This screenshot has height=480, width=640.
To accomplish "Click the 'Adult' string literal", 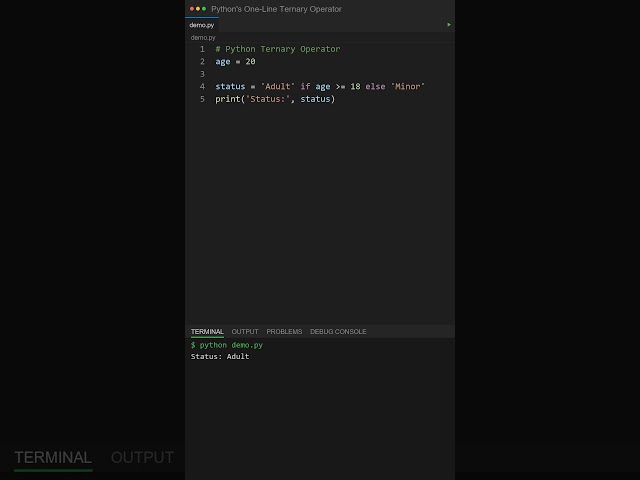I will pyautogui.click(x=278, y=87).
